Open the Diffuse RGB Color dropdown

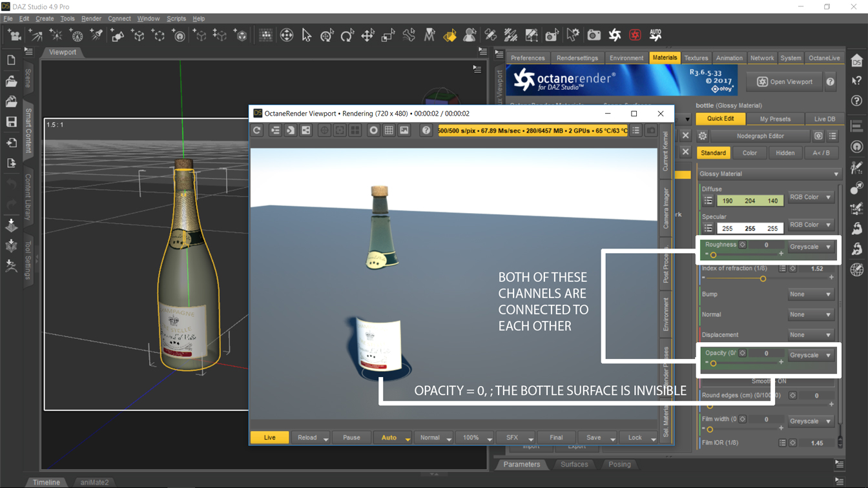coord(811,198)
